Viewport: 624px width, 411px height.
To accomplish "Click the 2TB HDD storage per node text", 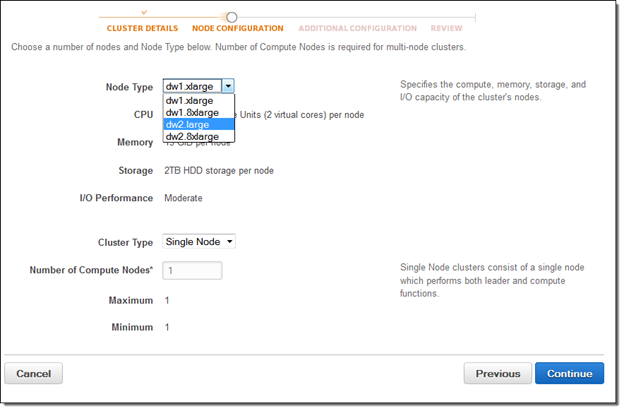I will (x=219, y=170).
